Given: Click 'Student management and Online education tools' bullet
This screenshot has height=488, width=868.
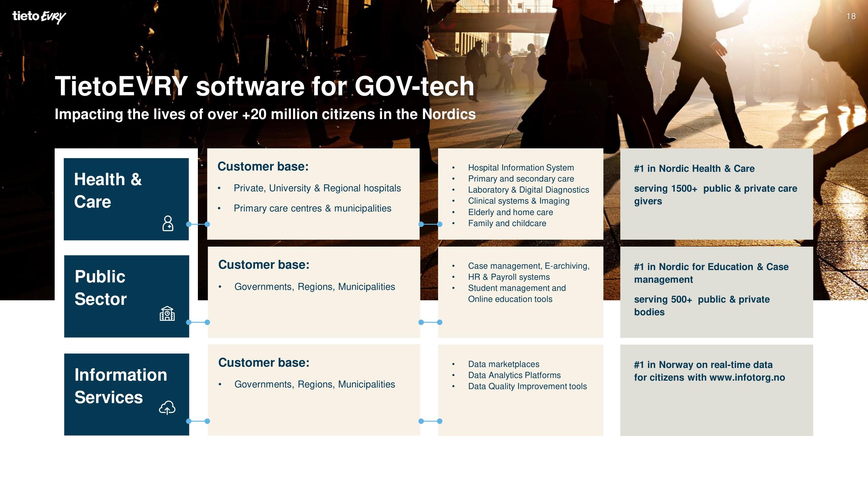Looking at the screenshot, I should tap(517, 294).
